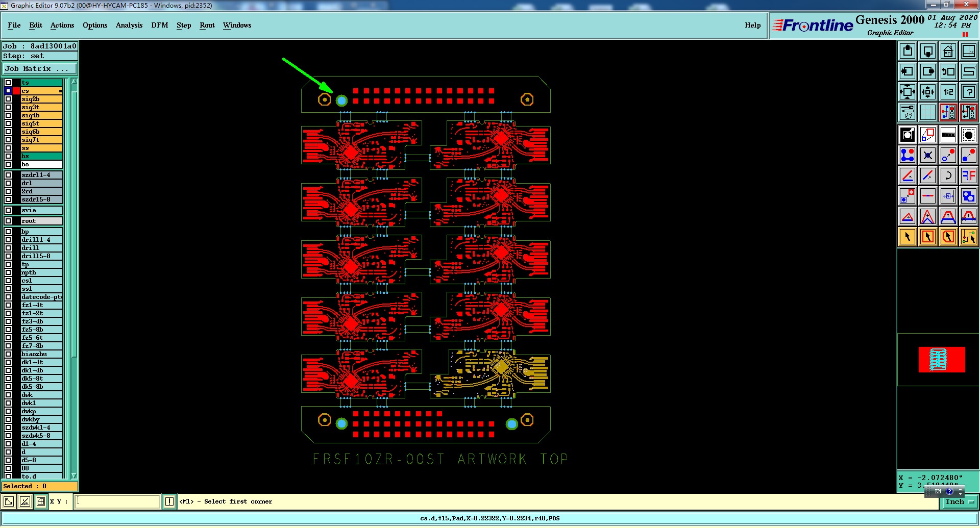This screenshot has width=980, height=528.
Task: Toggle the svia layer checkbox
Action: coord(8,210)
